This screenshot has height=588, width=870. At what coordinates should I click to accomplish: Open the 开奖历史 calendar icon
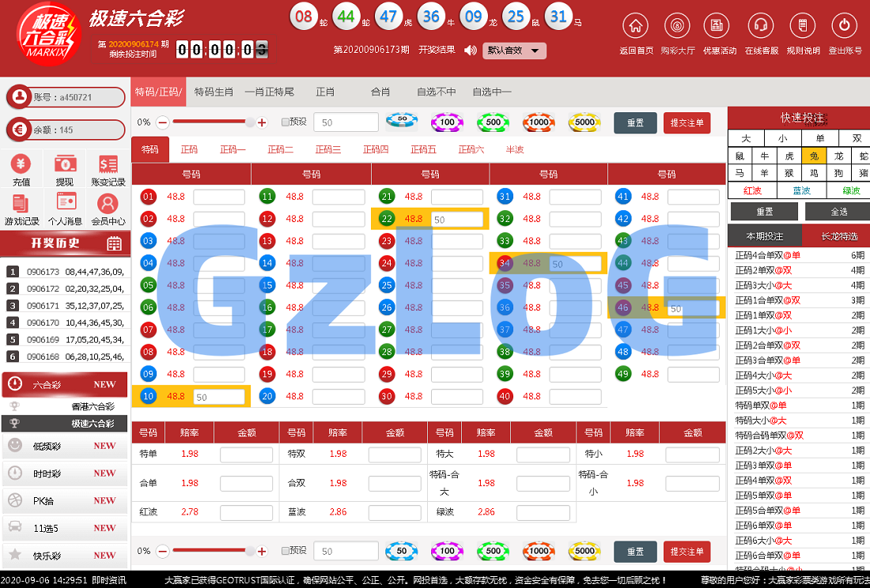tap(114, 243)
